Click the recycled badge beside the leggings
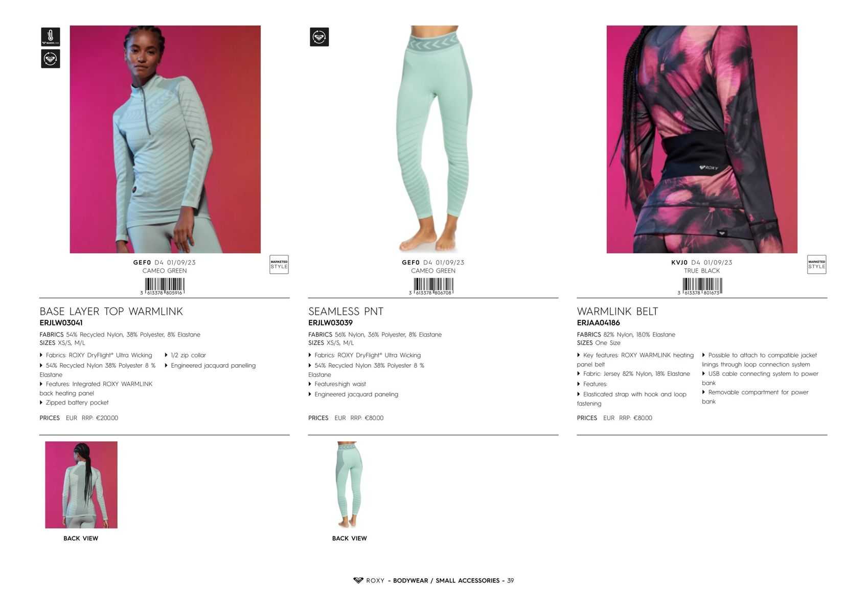Screen dimensions: 868x613 coord(319,37)
